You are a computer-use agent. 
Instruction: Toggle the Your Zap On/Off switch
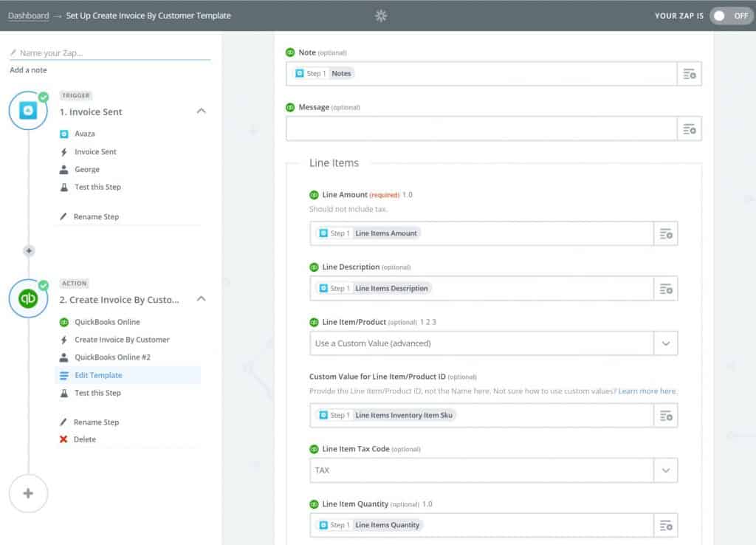[731, 16]
